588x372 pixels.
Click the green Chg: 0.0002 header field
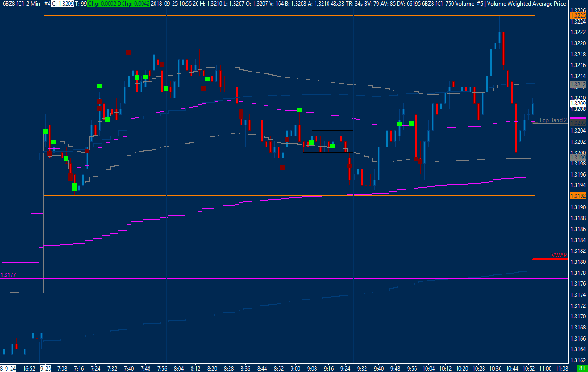(102, 3)
